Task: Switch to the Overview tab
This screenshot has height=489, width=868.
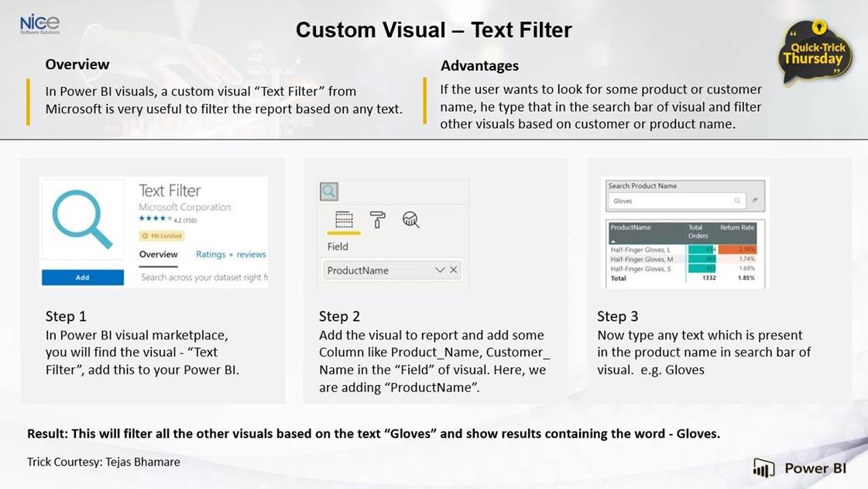Action: click(159, 254)
